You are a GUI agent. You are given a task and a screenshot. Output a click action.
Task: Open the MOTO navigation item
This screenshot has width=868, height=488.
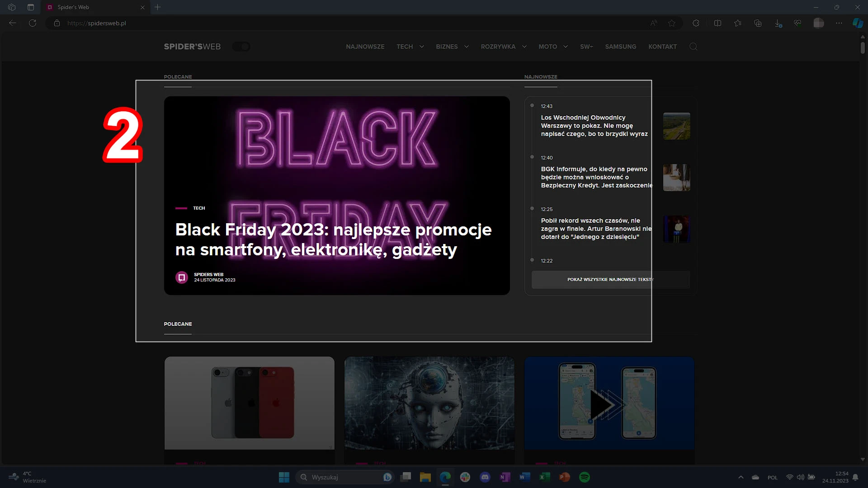(x=548, y=47)
